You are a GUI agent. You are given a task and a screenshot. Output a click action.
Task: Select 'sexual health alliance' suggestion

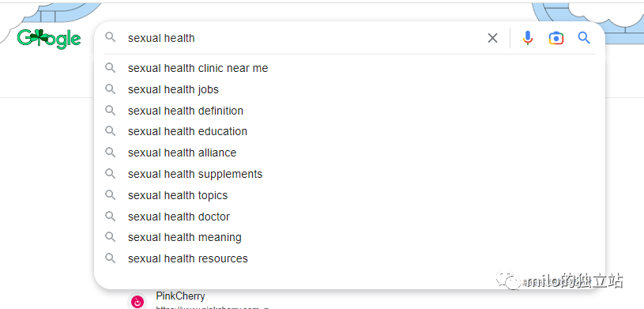(349, 153)
